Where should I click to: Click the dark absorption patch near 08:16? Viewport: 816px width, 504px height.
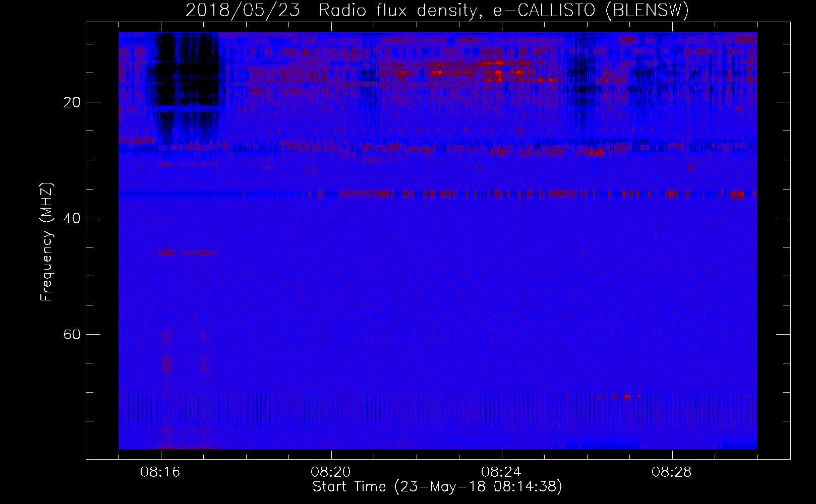(x=188, y=83)
